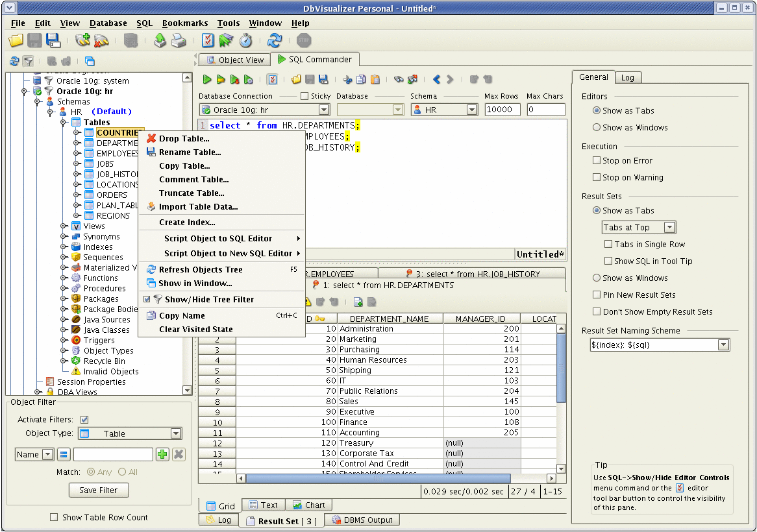Image resolution: width=757 pixels, height=532 pixels.
Task: Click the printer icon in main toolbar
Action: 179,40
